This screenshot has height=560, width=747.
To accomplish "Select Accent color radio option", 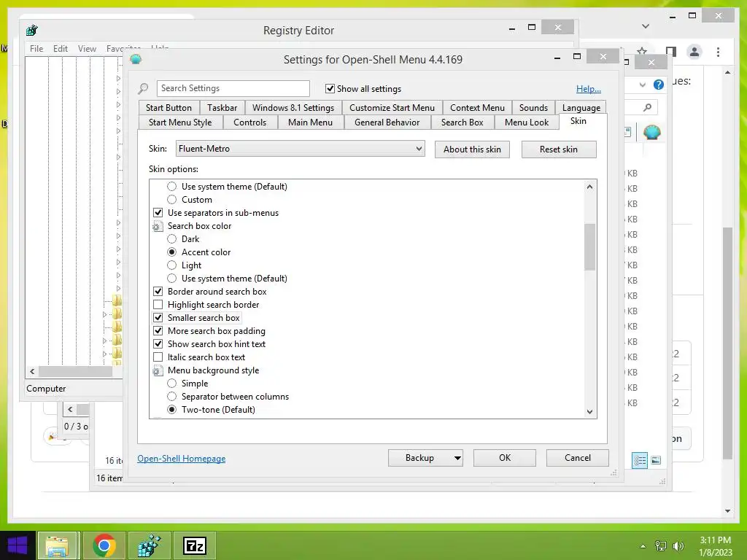I will click(172, 252).
